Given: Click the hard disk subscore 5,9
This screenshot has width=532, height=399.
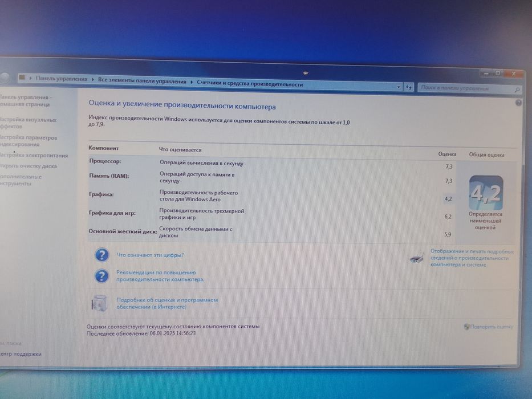Looking at the screenshot, I should (x=448, y=234).
